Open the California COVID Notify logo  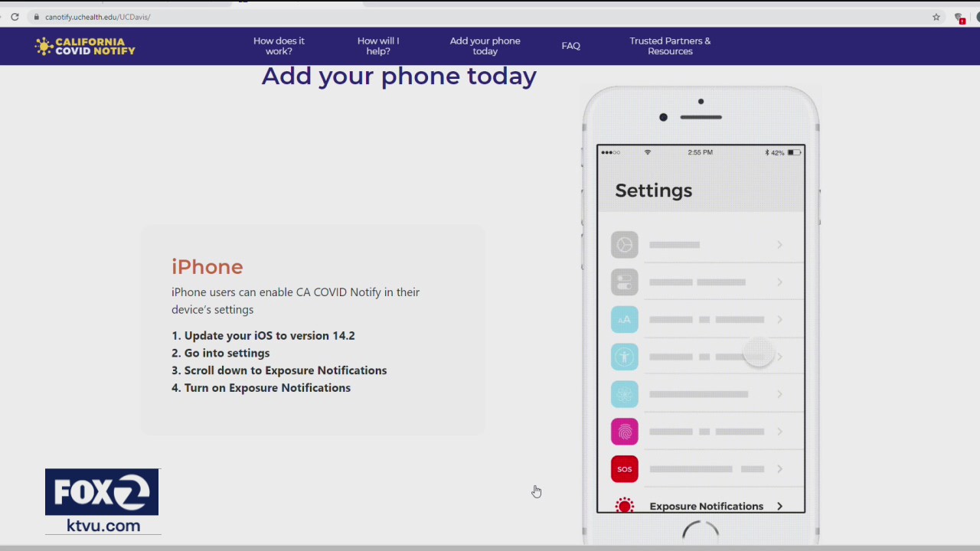(85, 46)
